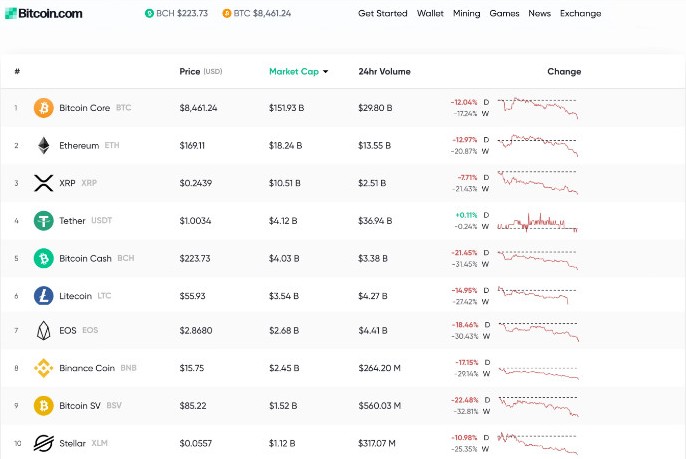Open the EOS coin name link
686x459 pixels.
click(68, 330)
